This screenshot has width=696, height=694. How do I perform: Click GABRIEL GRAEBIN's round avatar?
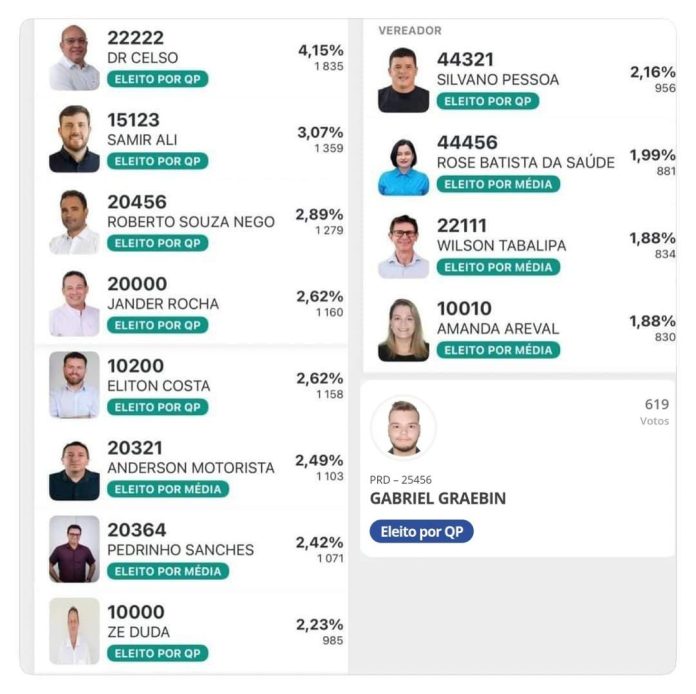[x=403, y=428]
